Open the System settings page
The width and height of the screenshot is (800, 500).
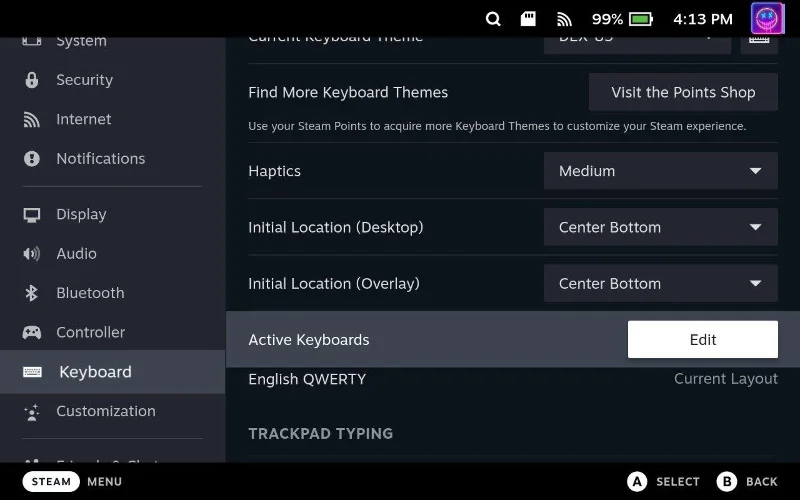(112, 43)
